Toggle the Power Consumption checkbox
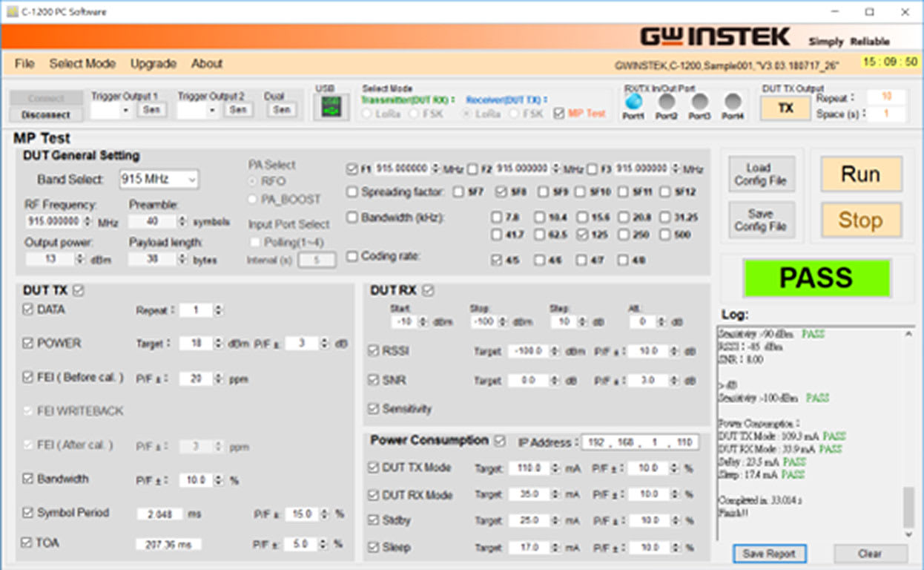Viewport: 924px width, 570px height. pyautogui.click(x=500, y=441)
